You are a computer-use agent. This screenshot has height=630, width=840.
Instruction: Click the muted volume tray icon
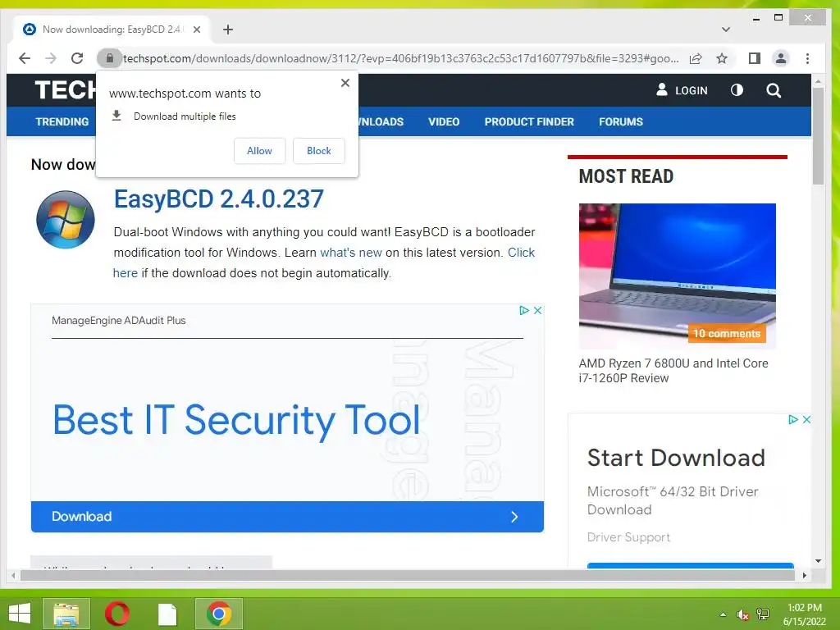point(742,614)
